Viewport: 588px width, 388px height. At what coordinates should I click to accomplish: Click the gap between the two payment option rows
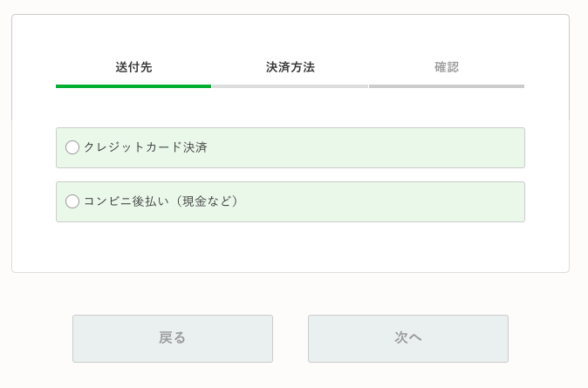pos(290,174)
